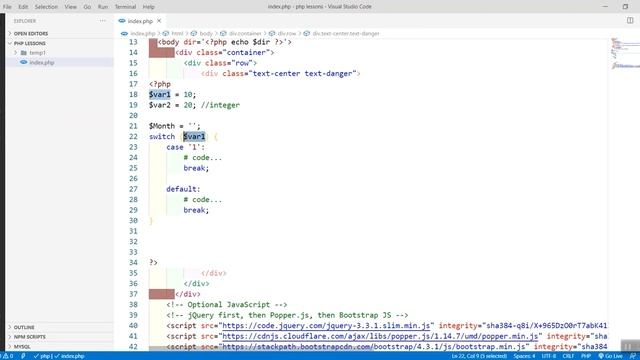Click the php status item
Viewport: 640px width, 360px height.
(x=43, y=356)
